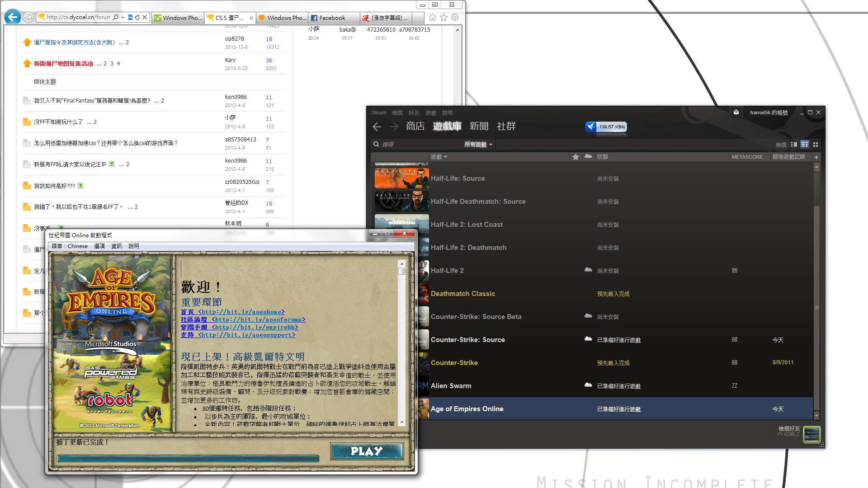The height and width of the screenshot is (488, 868).
Task: Expand the 所有遊戲 filter dropdown
Action: (x=478, y=144)
